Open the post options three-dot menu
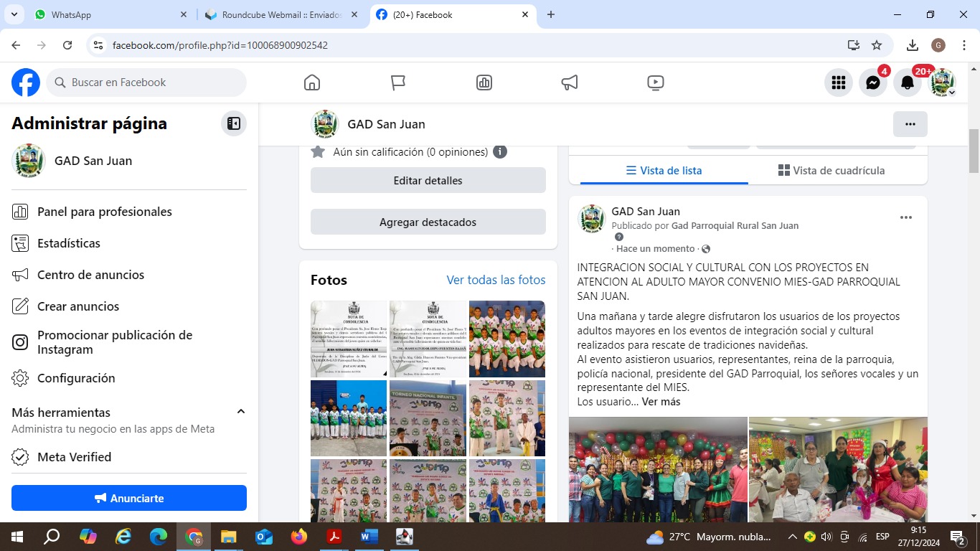 pos(905,217)
